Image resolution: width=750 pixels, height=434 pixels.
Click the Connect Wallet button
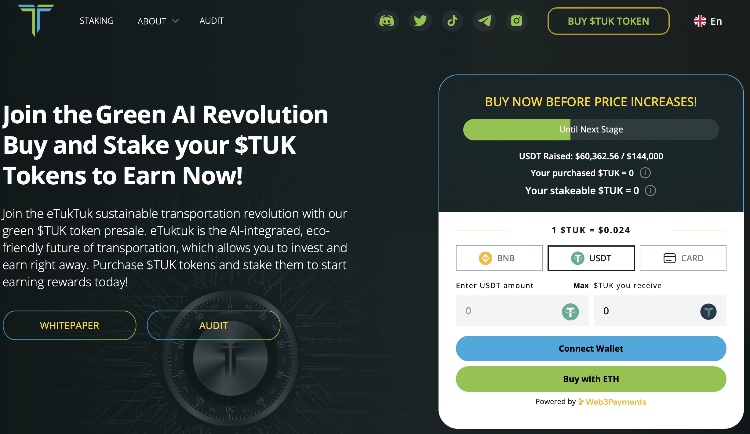coord(591,348)
